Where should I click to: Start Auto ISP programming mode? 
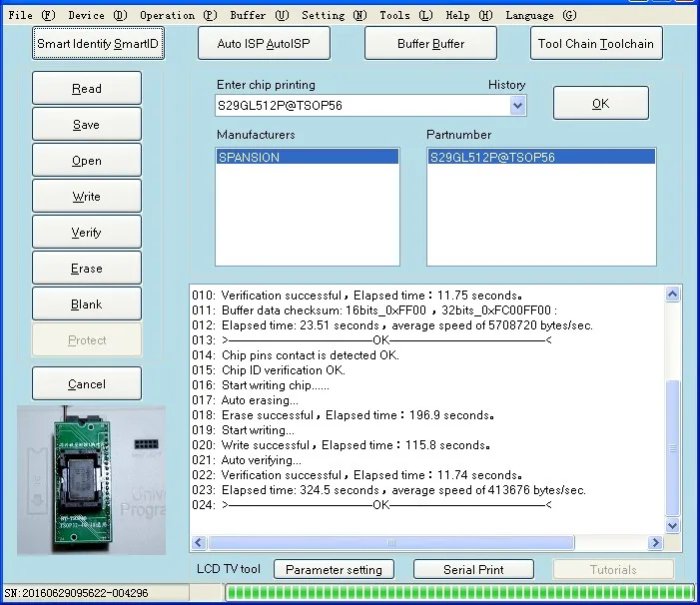click(x=265, y=44)
